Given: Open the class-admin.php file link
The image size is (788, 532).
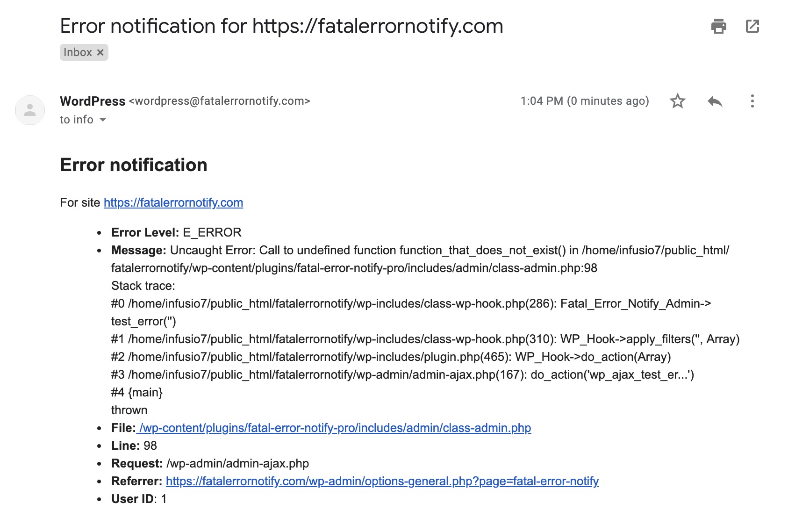Looking at the screenshot, I should (x=335, y=428).
